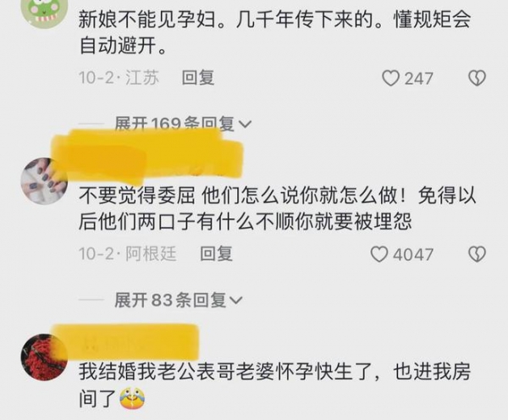Tap the 4047 like count

tap(413, 255)
